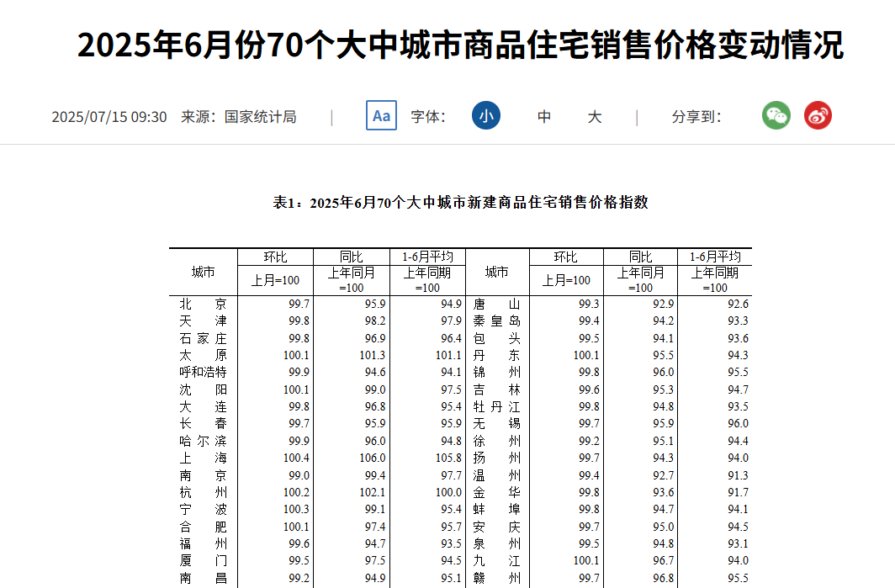895x588 pixels.
Task: Select the 北京 row city cell
Action: (x=203, y=304)
